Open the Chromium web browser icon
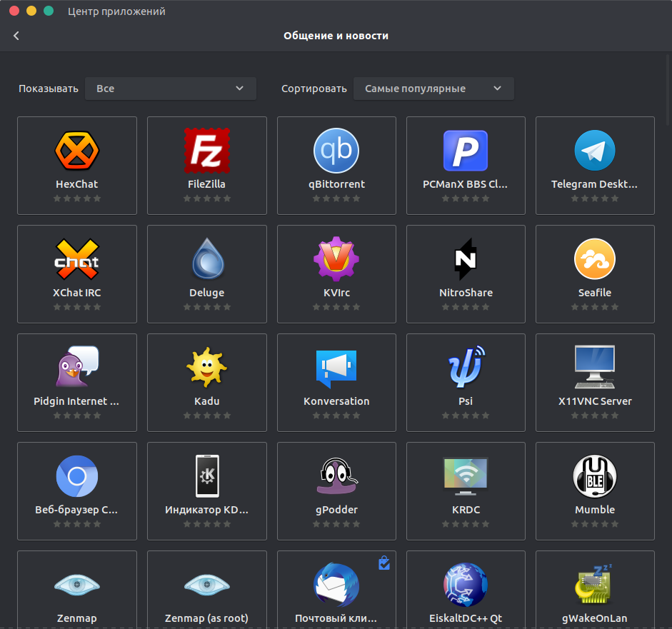Image resolution: width=672 pixels, height=629 pixels. tap(77, 476)
